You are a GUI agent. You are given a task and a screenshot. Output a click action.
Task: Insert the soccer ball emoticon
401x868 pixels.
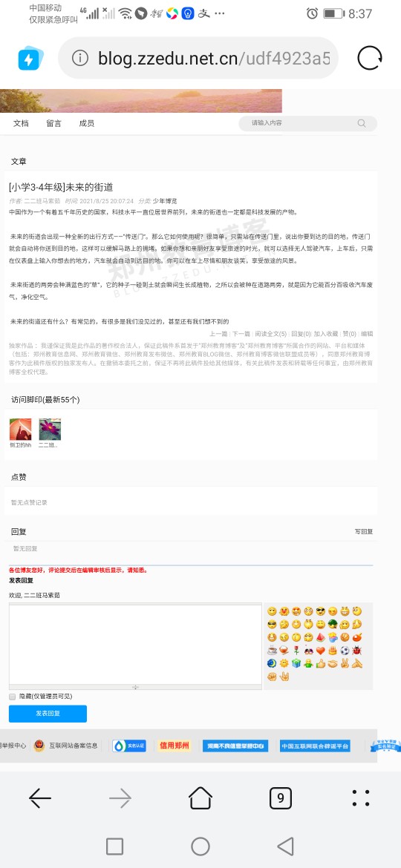345,651
